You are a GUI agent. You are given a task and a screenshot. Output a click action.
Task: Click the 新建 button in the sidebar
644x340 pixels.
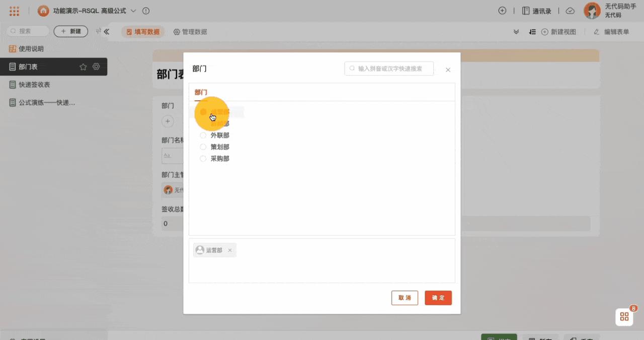pos(70,31)
